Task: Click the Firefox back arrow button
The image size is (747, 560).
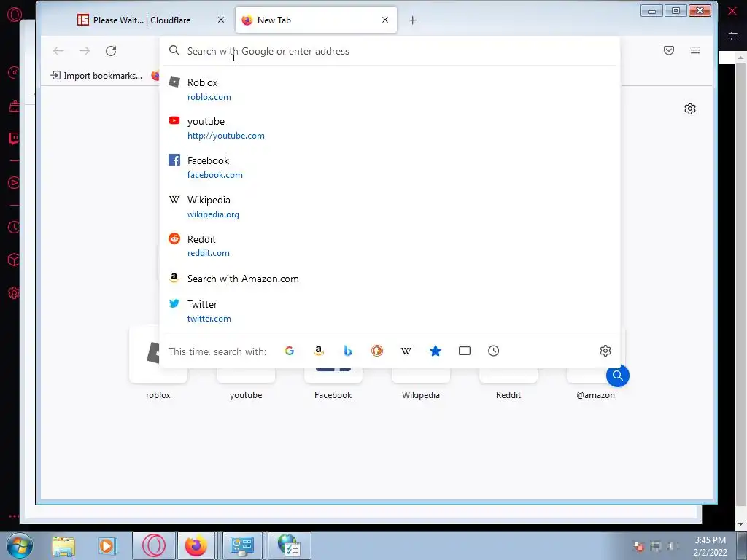Action: point(58,51)
